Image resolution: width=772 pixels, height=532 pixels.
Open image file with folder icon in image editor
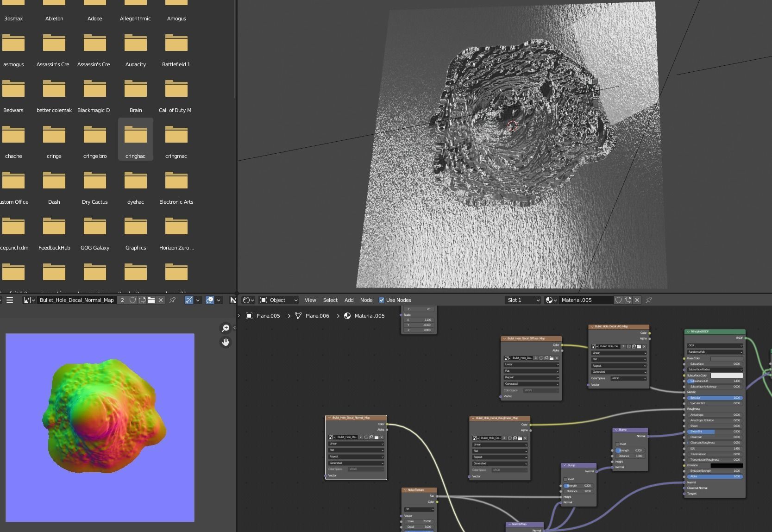[151, 300]
